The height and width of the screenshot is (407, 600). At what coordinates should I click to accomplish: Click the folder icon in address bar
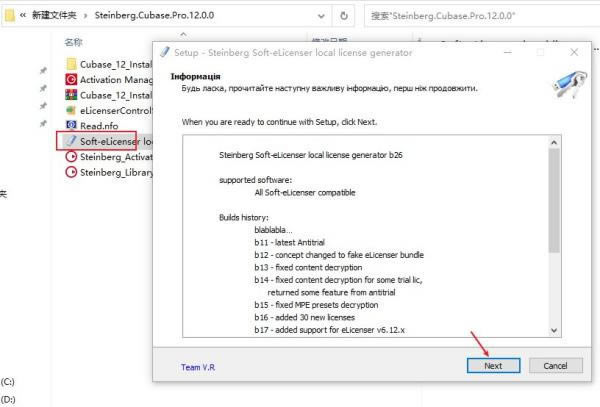(10, 15)
